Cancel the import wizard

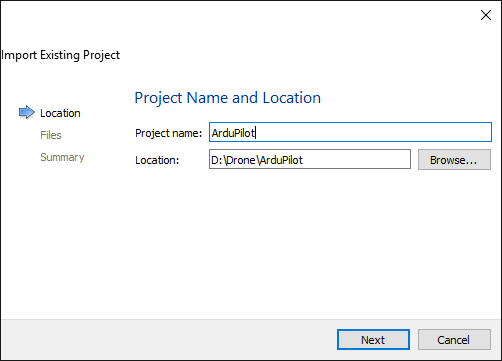[x=454, y=340]
